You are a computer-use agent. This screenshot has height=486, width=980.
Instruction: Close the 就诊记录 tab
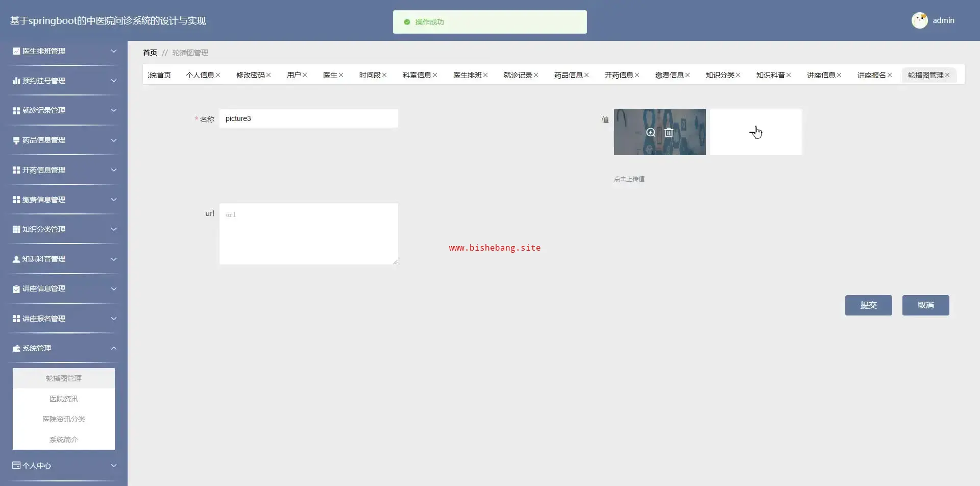coord(536,75)
